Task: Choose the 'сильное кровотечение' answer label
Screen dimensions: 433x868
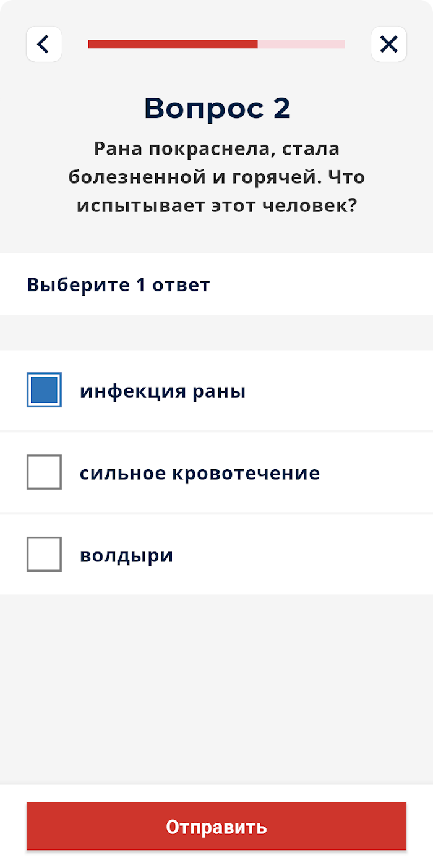Action: [200, 474]
